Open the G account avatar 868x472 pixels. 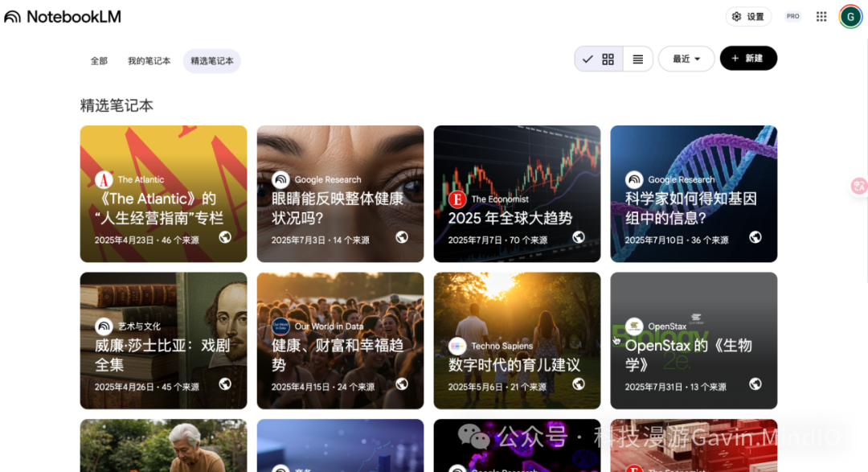tap(850, 17)
